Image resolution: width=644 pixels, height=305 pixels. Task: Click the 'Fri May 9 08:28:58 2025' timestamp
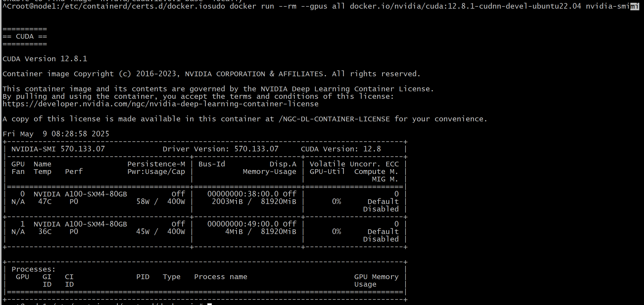coord(56,134)
